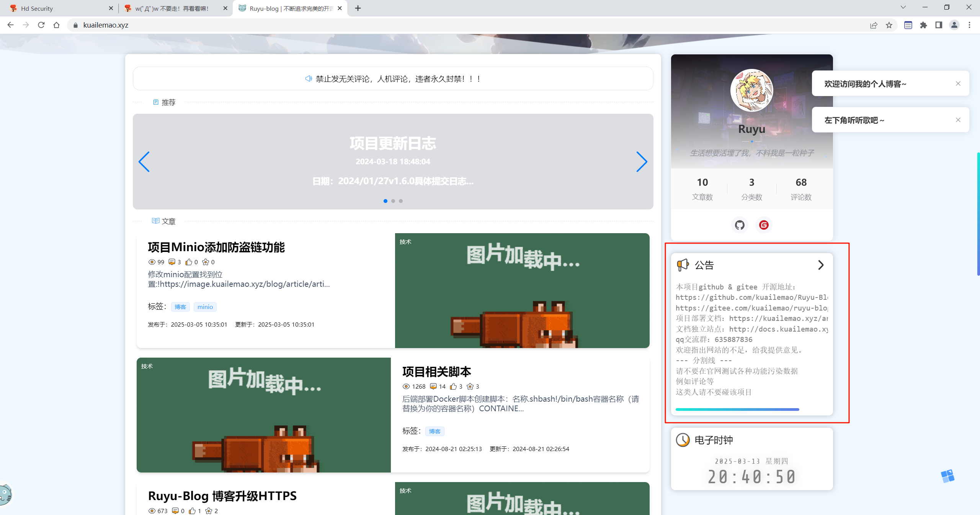Screen dimensions: 980x515
Task: Click the gitee.com/kuailemao announcement URL
Action: click(751, 308)
